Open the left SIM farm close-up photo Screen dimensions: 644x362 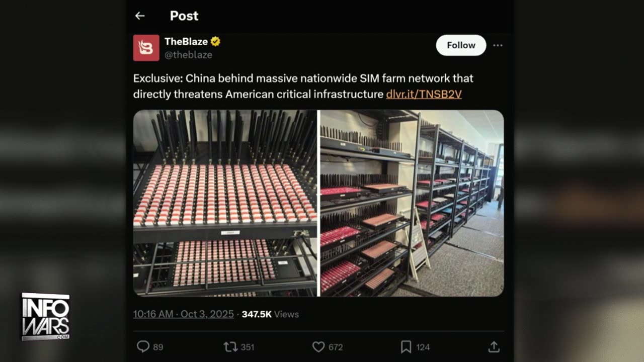pyautogui.click(x=225, y=203)
